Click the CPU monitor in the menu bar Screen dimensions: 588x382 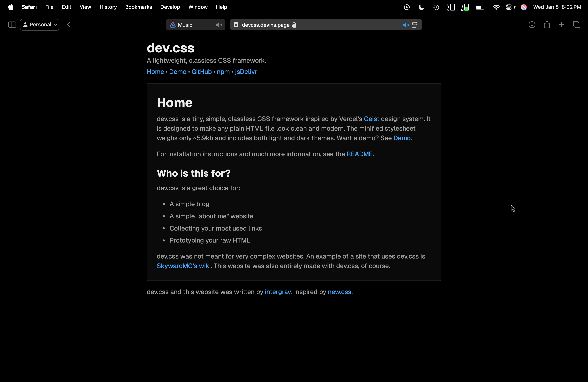(451, 7)
